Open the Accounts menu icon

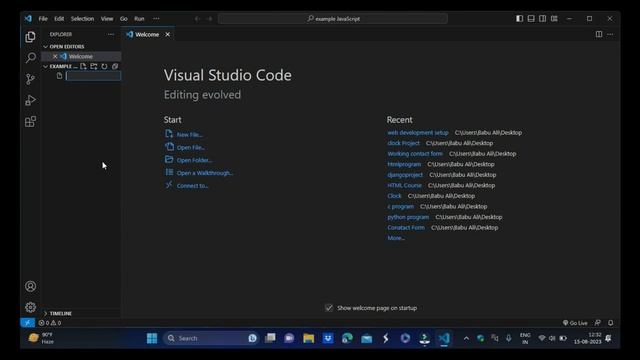[30, 287]
